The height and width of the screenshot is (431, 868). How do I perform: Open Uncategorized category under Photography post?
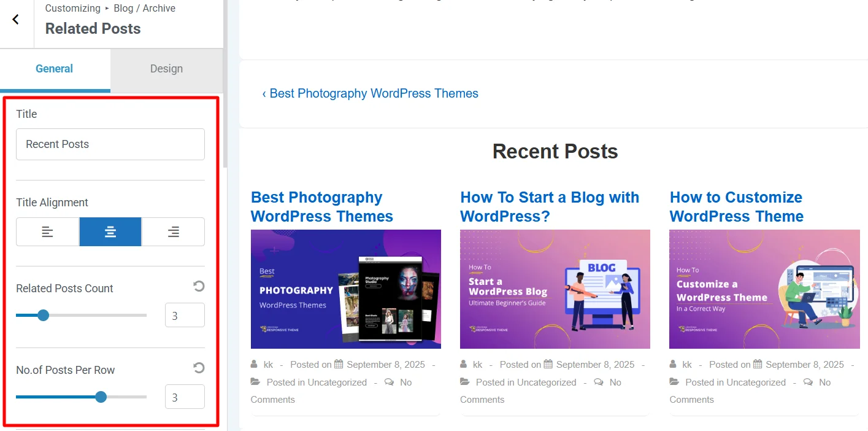(x=337, y=382)
